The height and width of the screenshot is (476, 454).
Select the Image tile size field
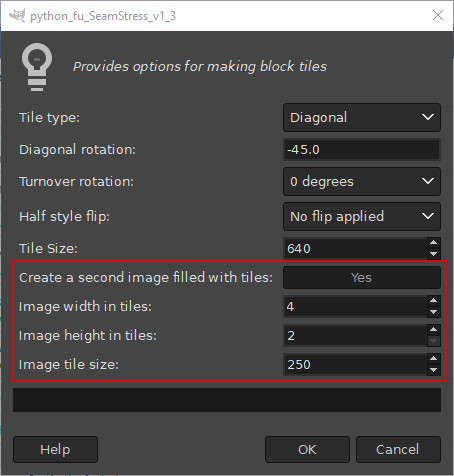pos(355,364)
